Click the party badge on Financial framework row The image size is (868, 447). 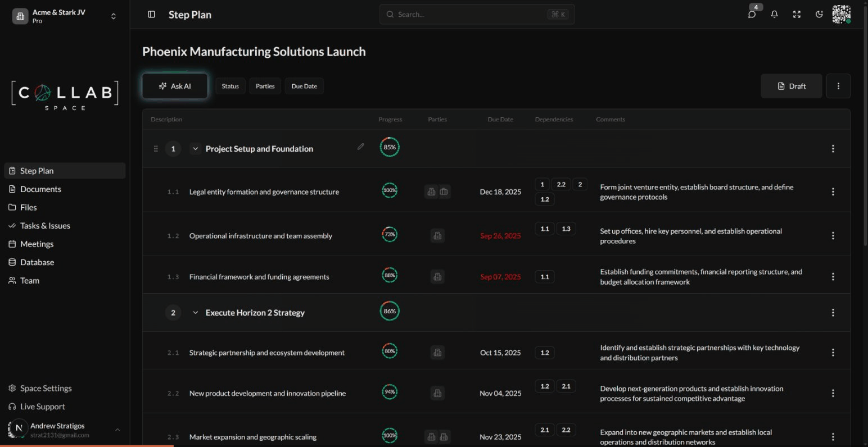tap(437, 276)
